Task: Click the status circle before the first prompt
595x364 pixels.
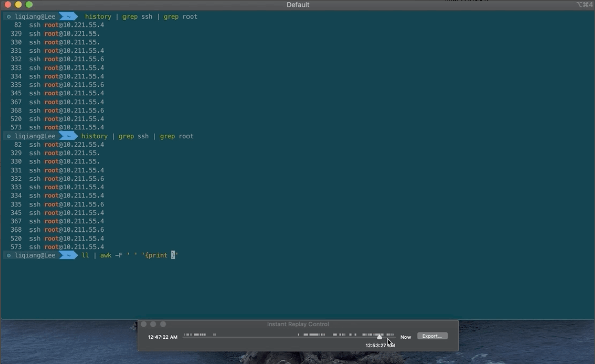Action: pyautogui.click(x=9, y=17)
